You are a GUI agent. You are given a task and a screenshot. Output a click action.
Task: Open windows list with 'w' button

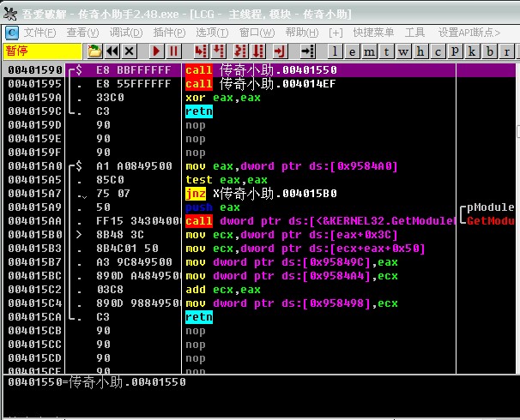[403, 51]
